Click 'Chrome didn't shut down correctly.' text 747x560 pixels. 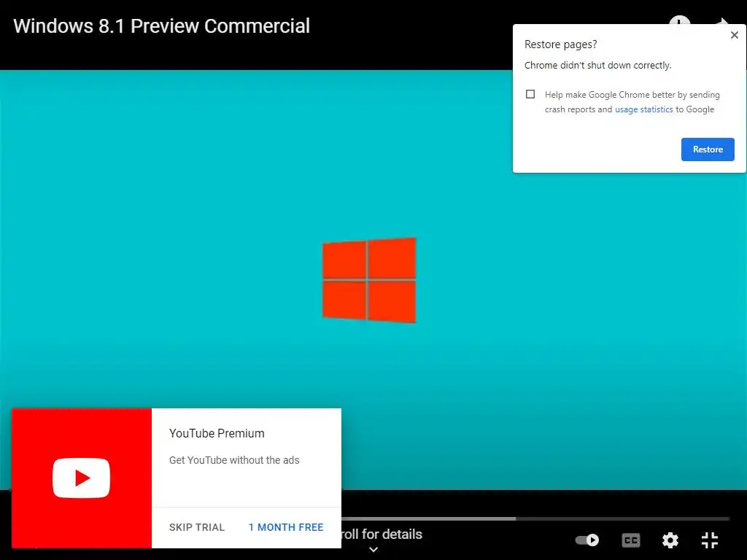(x=598, y=65)
